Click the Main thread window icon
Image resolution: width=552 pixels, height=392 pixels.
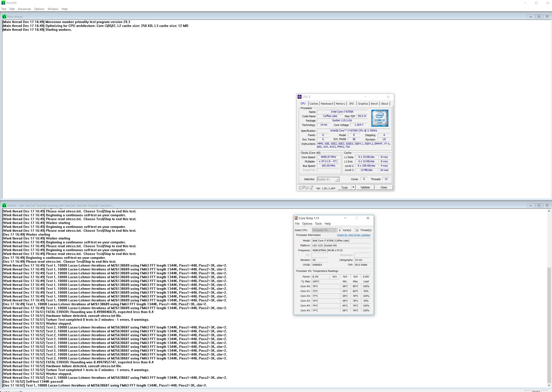[4, 17]
